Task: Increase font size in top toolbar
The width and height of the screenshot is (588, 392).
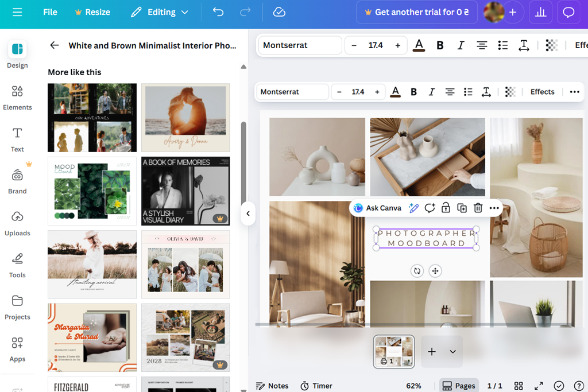Action: coord(397,45)
